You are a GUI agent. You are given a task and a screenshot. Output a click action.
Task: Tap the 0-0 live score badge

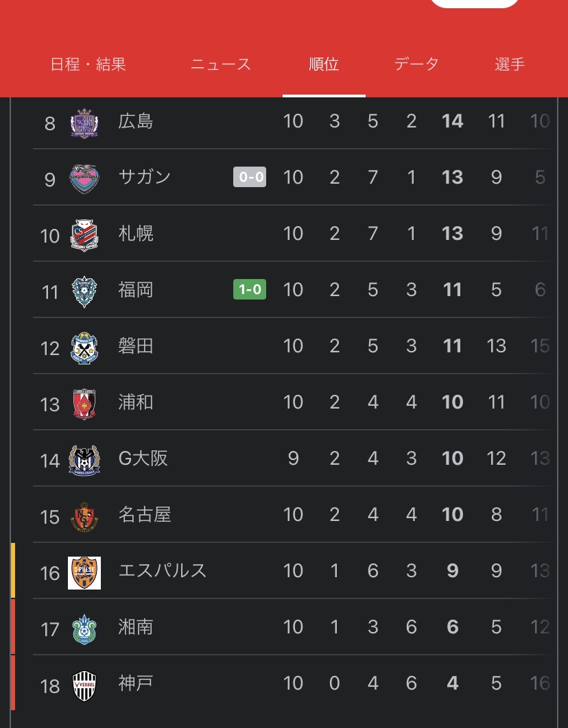tap(250, 178)
